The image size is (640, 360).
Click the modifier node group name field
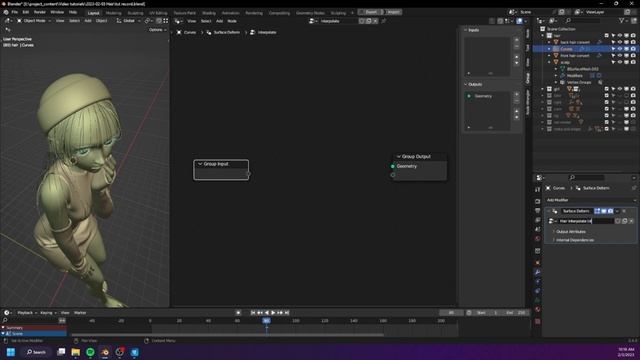coord(586,221)
